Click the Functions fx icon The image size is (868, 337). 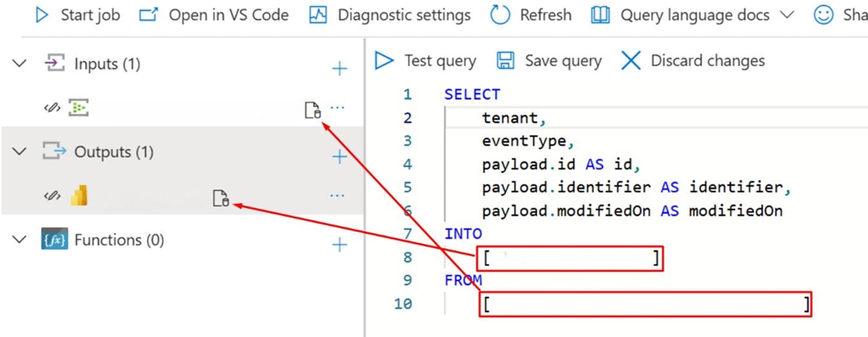click(54, 240)
